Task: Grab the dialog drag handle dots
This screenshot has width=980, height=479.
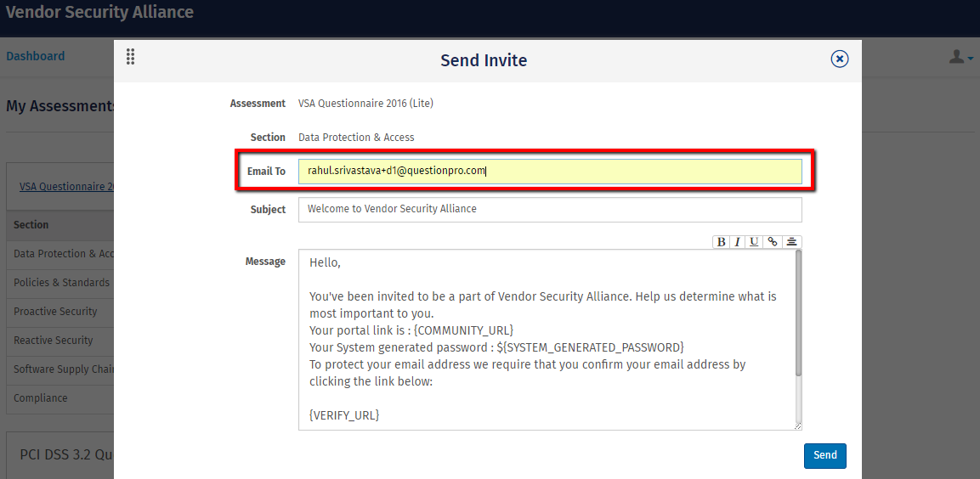Action: pyautogui.click(x=130, y=57)
